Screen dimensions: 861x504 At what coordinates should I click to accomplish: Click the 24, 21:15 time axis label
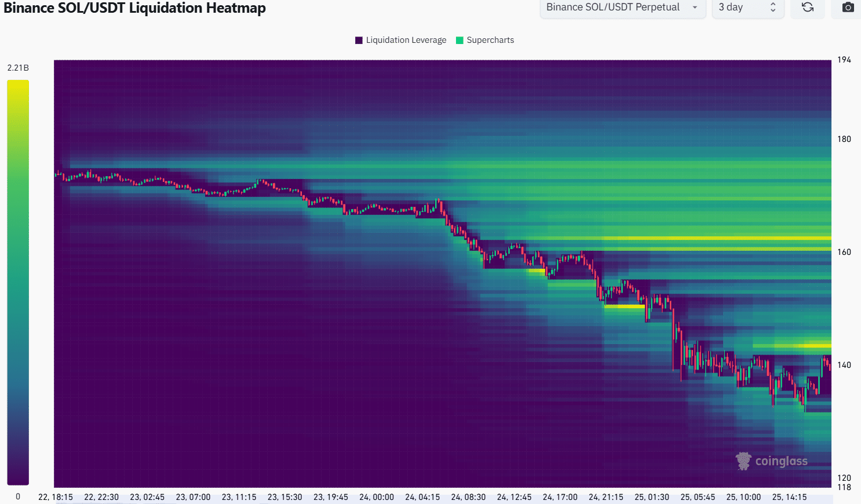606,497
